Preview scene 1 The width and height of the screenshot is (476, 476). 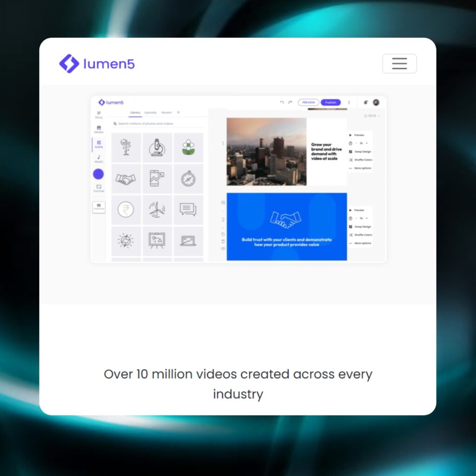click(357, 135)
